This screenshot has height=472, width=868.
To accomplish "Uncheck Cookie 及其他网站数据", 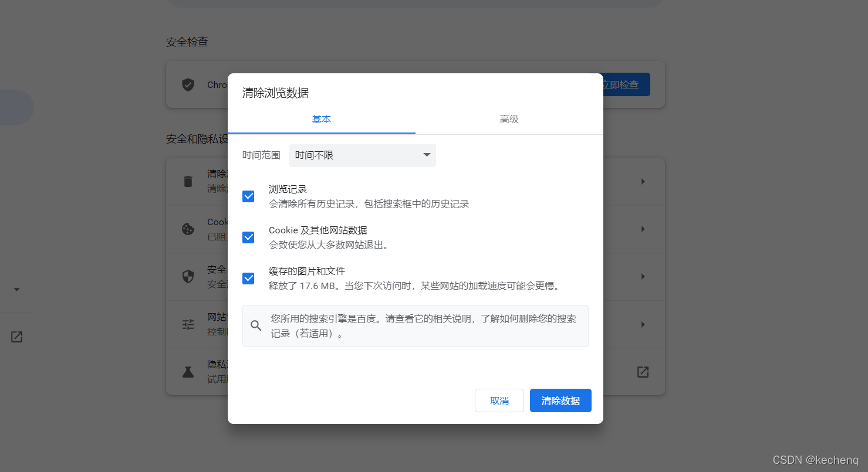I will tap(248, 237).
